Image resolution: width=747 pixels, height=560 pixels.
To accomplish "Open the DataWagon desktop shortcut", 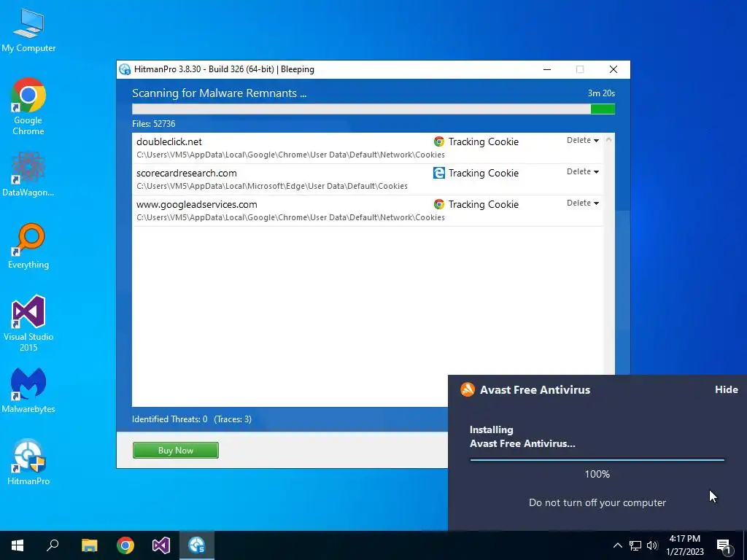I will (x=28, y=174).
